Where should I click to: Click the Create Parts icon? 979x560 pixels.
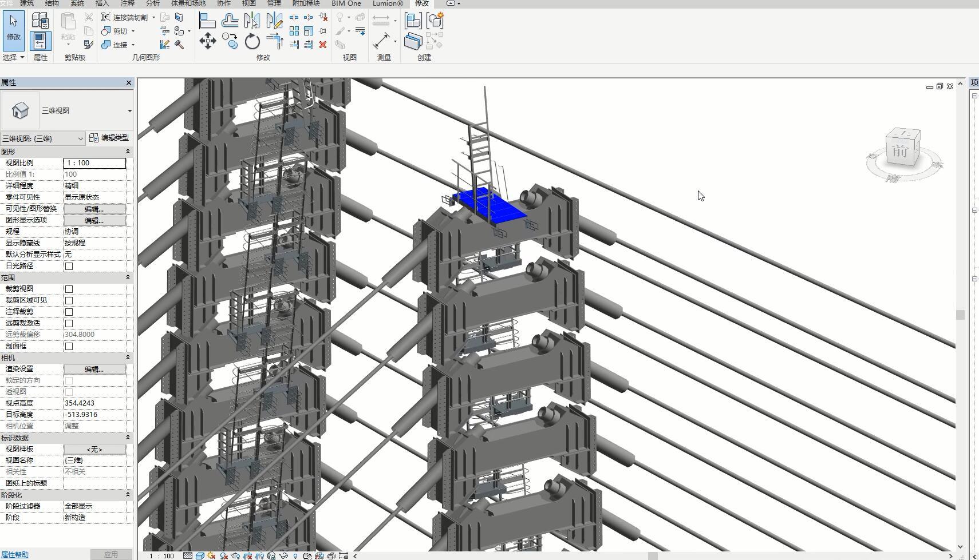click(x=413, y=41)
